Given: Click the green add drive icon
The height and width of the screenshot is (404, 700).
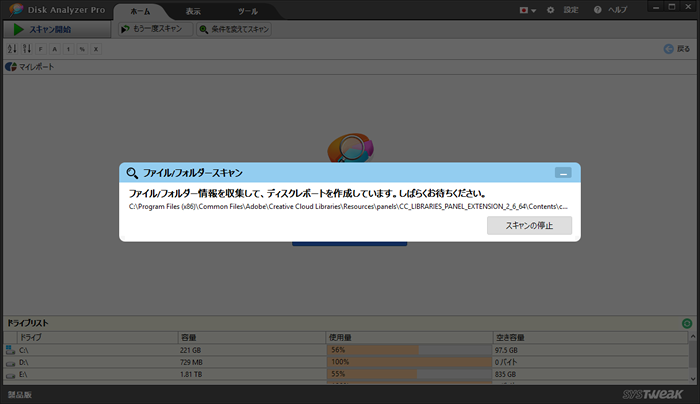Looking at the screenshot, I should [687, 323].
